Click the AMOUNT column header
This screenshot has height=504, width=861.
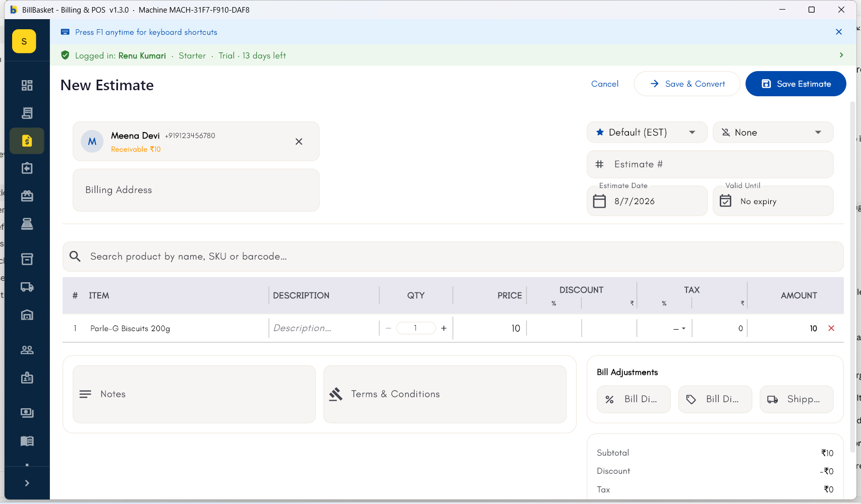coord(799,295)
